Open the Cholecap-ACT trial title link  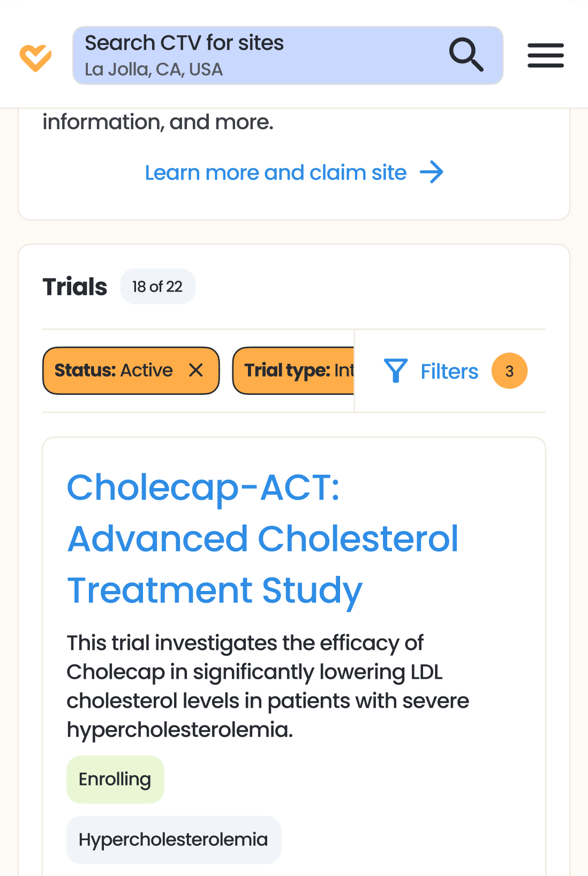(262, 538)
